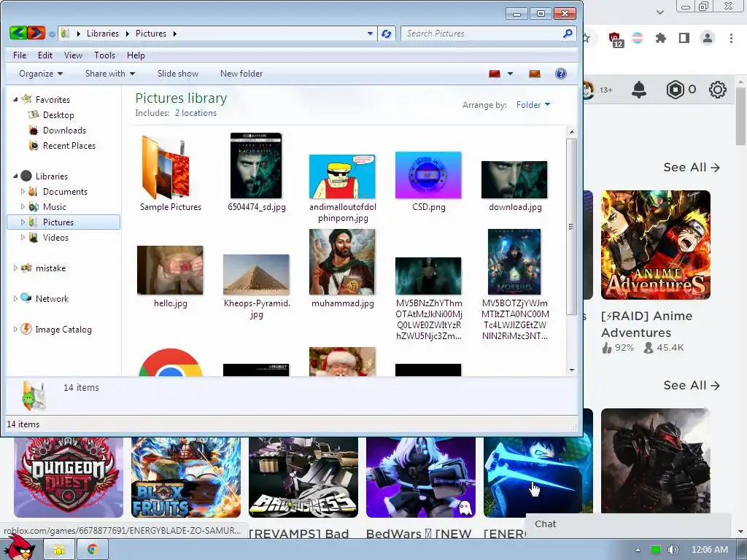
Task: Open Roblox settings gear icon
Action: click(718, 90)
